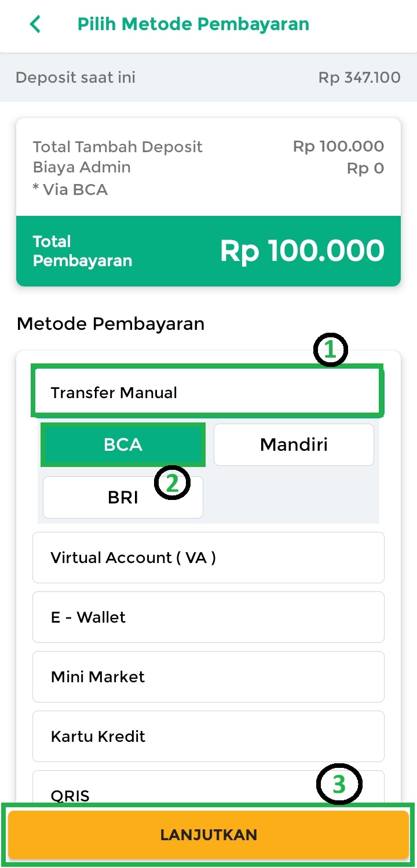
Task: Click the circled number 3 marker
Action: 339,784
